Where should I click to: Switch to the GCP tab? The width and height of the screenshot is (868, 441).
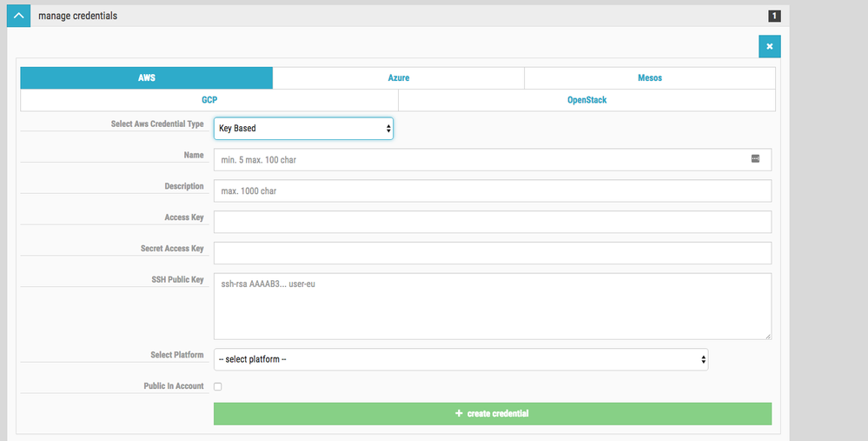pos(209,100)
